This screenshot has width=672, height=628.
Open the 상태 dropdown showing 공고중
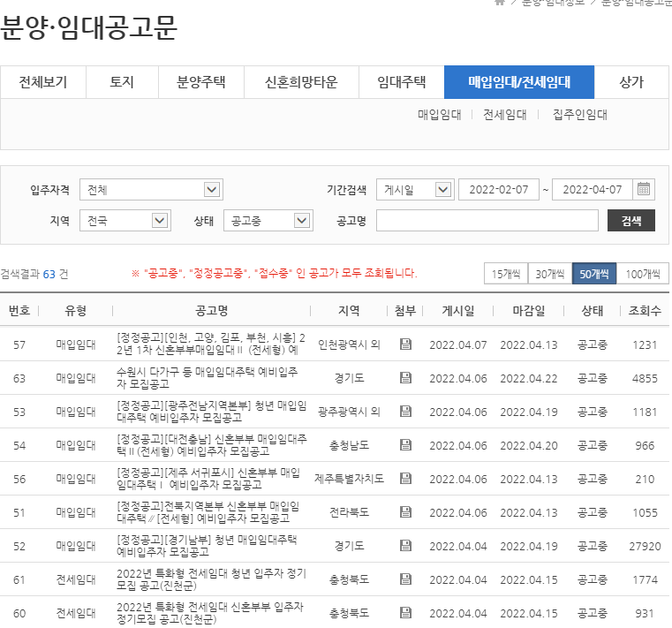click(268, 220)
